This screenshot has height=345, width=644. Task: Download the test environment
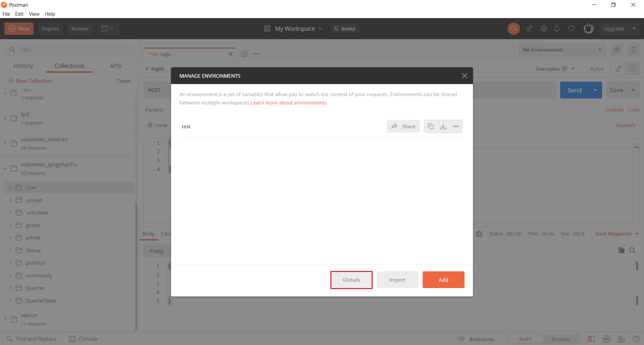443,126
